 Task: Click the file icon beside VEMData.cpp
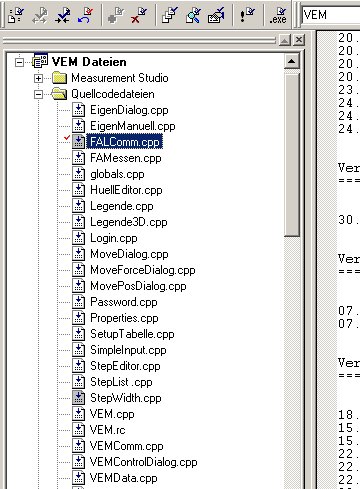click(79, 478)
